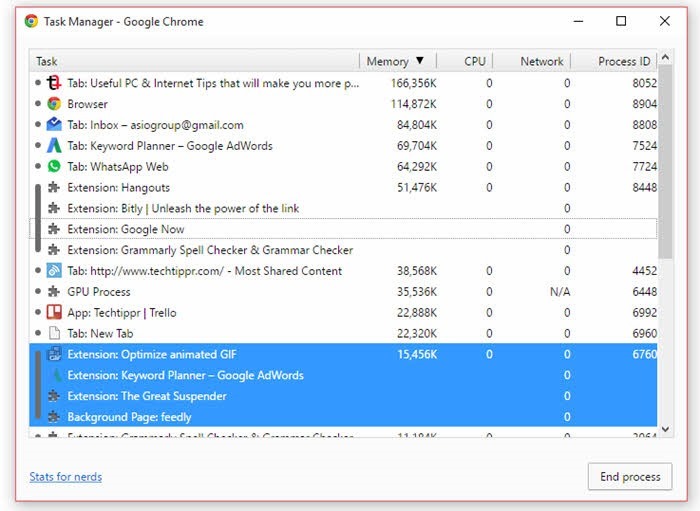This screenshot has width=700, height=511.
Task: Click the 114,872K memory value
Action: pos(414,104)
